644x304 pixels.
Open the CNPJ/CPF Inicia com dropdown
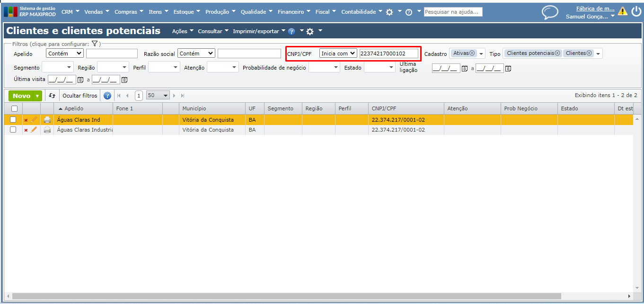tap(338, 54)
